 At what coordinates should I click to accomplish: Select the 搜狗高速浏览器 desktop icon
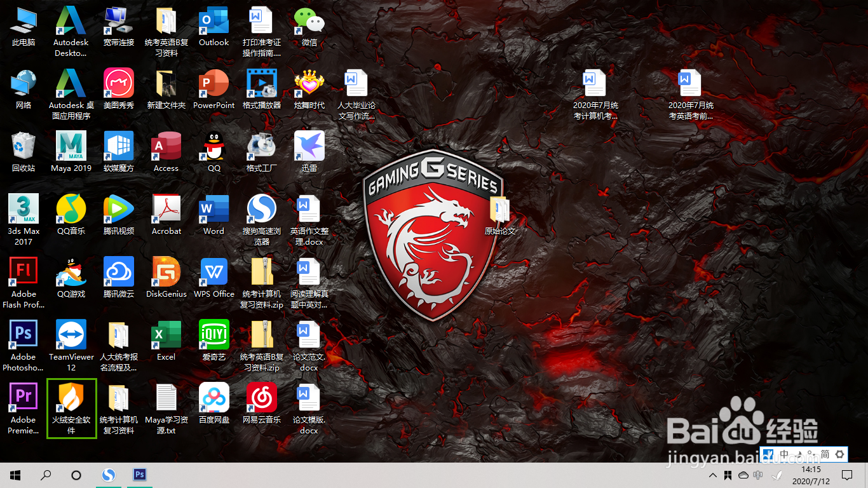click(x=262, y=220)
